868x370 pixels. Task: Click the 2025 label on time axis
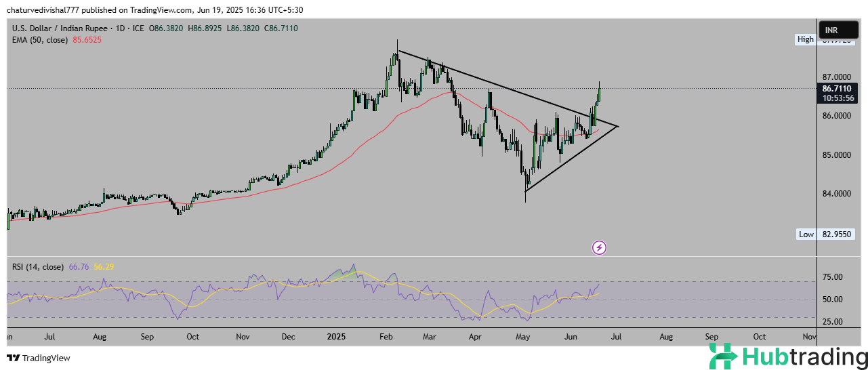click(x=337, y=336)
